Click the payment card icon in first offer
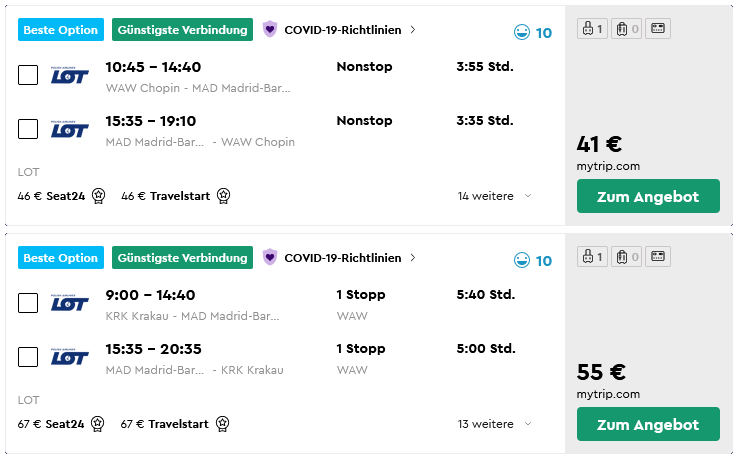Screen dimensions: 738x460 coord(658,29)
